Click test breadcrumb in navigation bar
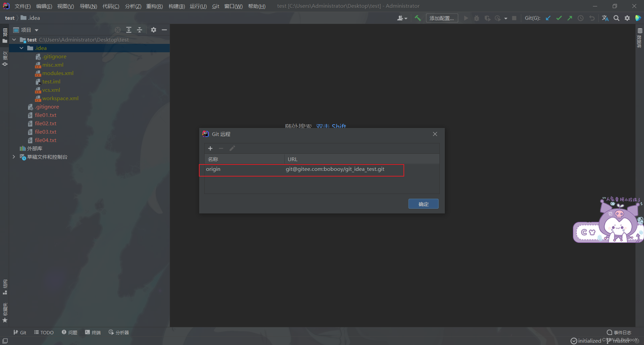This screenshot has height=345, width=644. (x=10, y=18)
